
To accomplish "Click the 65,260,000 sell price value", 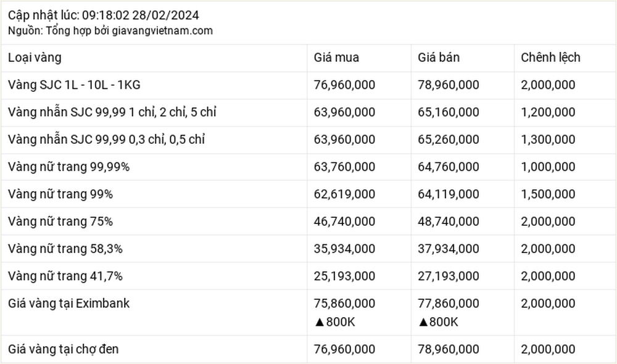I will click(449, 139).
